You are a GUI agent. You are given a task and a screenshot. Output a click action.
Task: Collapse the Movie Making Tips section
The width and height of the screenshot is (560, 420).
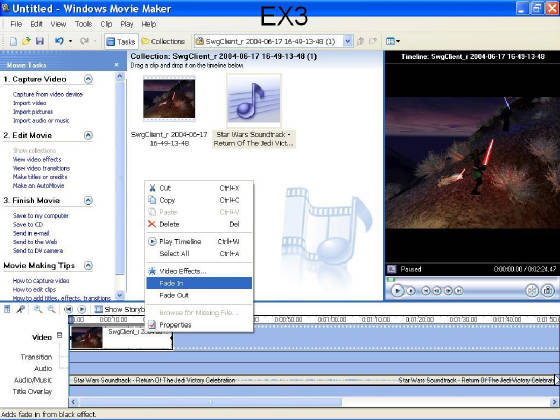[x=88, y=265]
